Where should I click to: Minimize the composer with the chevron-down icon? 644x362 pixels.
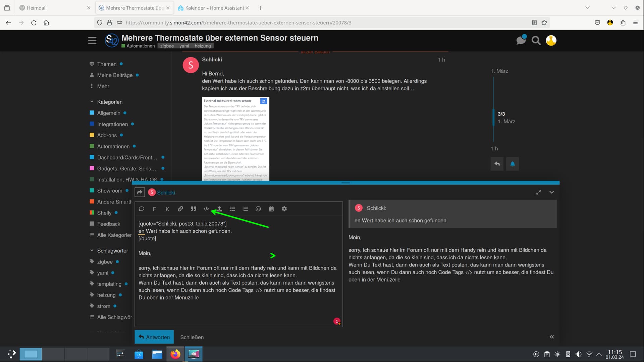[x=551, y=192]
